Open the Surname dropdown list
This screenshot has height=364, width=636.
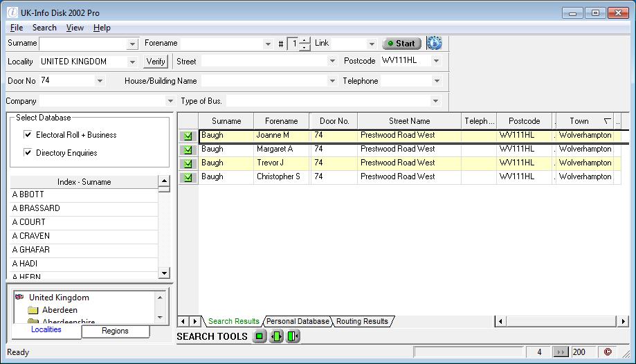click(133, 44)
